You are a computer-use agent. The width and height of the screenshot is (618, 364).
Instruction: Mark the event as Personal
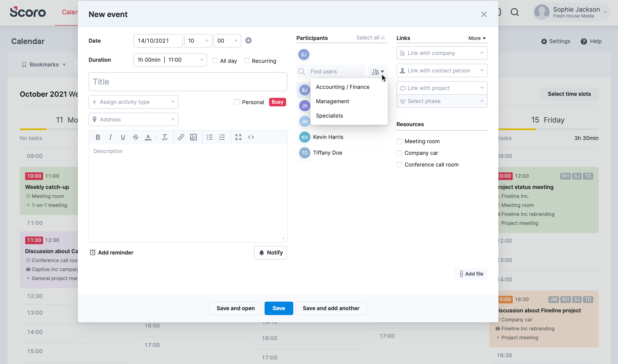tap(237, 102)
